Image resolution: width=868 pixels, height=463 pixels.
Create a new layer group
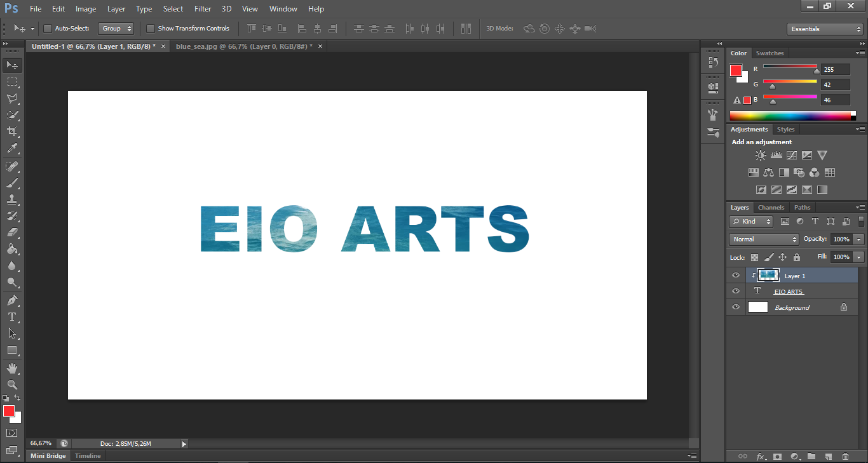click(x=811, y=456)
